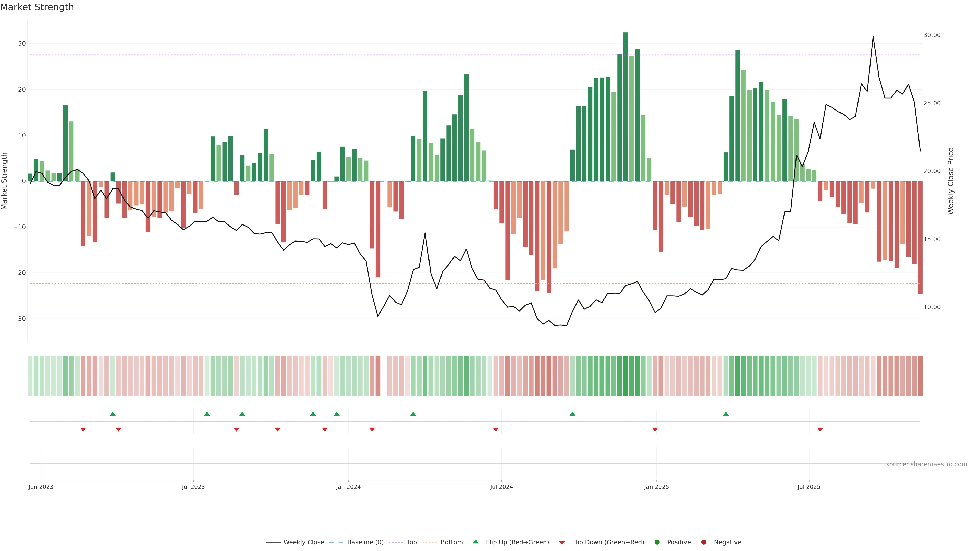This screenshot has width=980, height=551.
Task: Click the tallest dark green strength bar
Action: (x=626, y=106)
